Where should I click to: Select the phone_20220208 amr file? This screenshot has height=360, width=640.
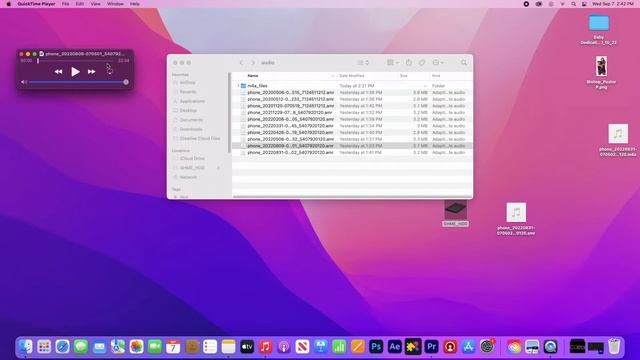(352, 119)
